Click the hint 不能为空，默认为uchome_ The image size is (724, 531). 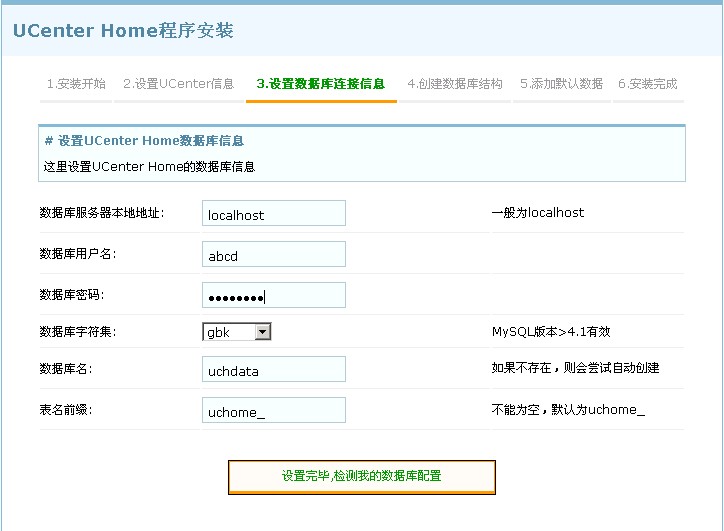(568, 410)
